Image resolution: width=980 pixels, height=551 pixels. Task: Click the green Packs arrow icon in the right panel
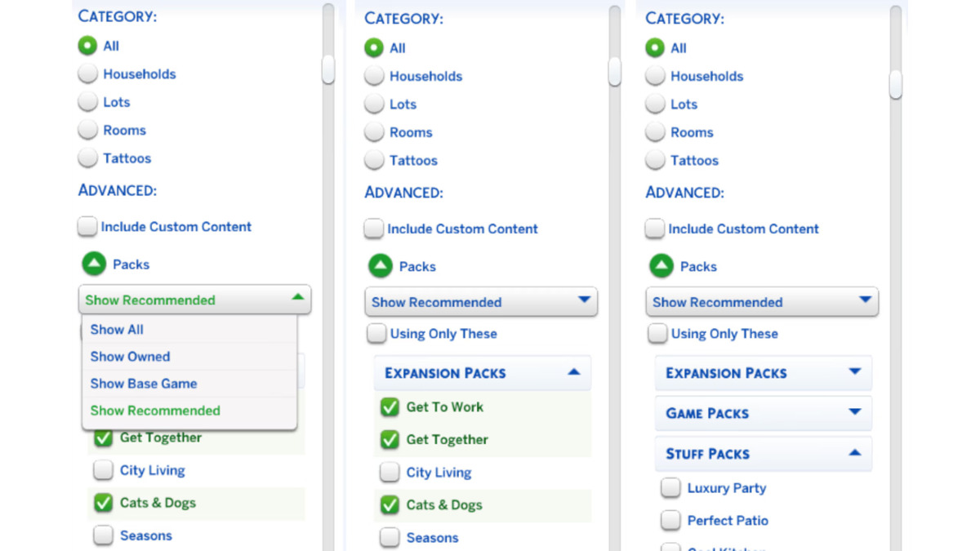pyautogui.click(x=661, y=266)
